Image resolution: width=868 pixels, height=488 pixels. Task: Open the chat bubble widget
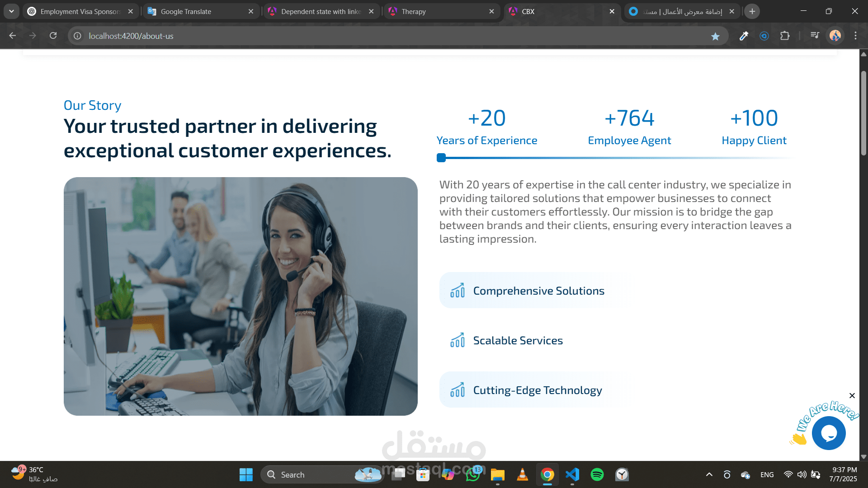(x=829, y=433)
